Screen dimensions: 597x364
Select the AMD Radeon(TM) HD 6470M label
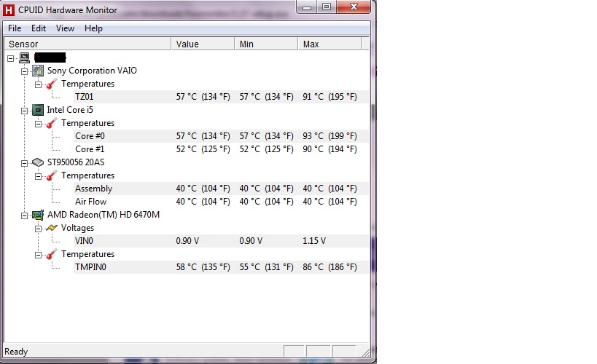click(x=104, y=215)
